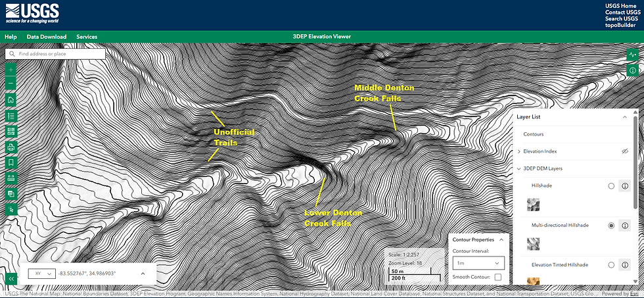Viewport: 644px width, 298px height.
Task: Open the basemap gallery grid tool
Action: tap(11, 131)
